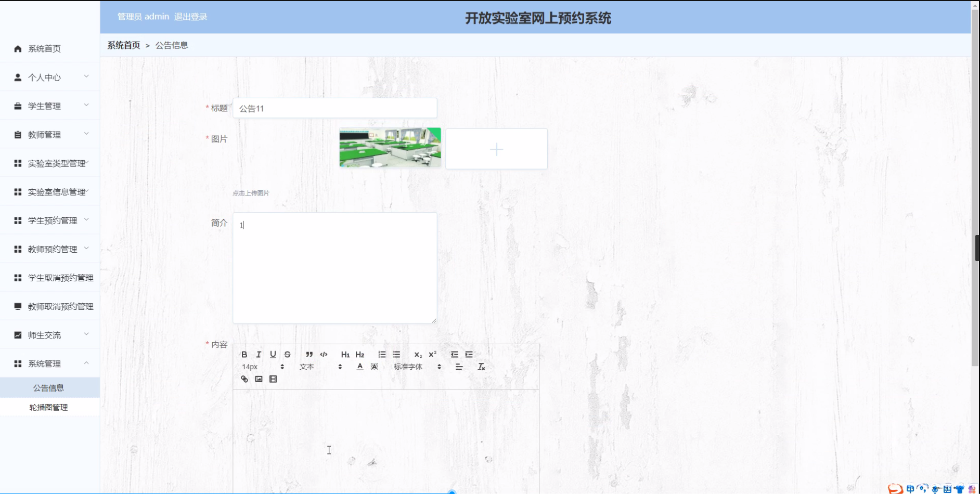Click the 开放实验室网上预约系统 title
The width and height of the screenshot is (980, 494).
(538, 18)
